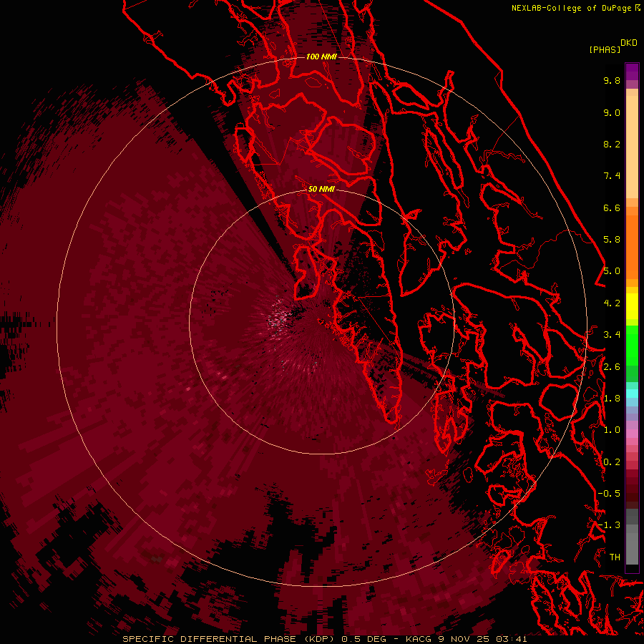Screen dimensions: 644x644
Task: Click the 2.6 scale value
Action: pos(612,367)
